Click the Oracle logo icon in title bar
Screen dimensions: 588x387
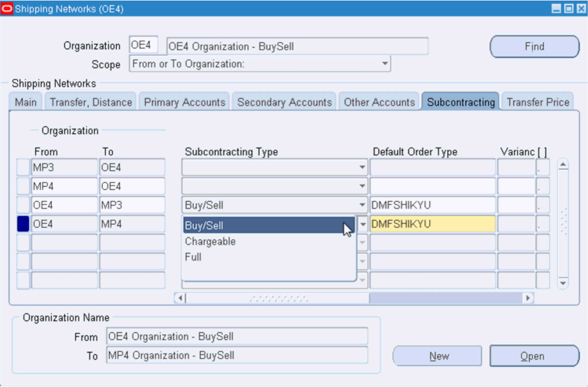tap(7, 8)
